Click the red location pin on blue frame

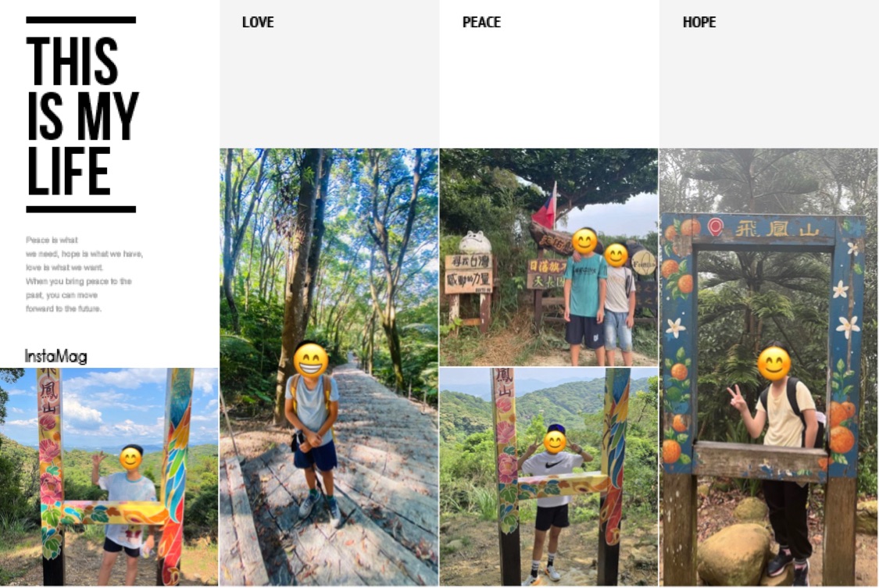click(715, 226)
